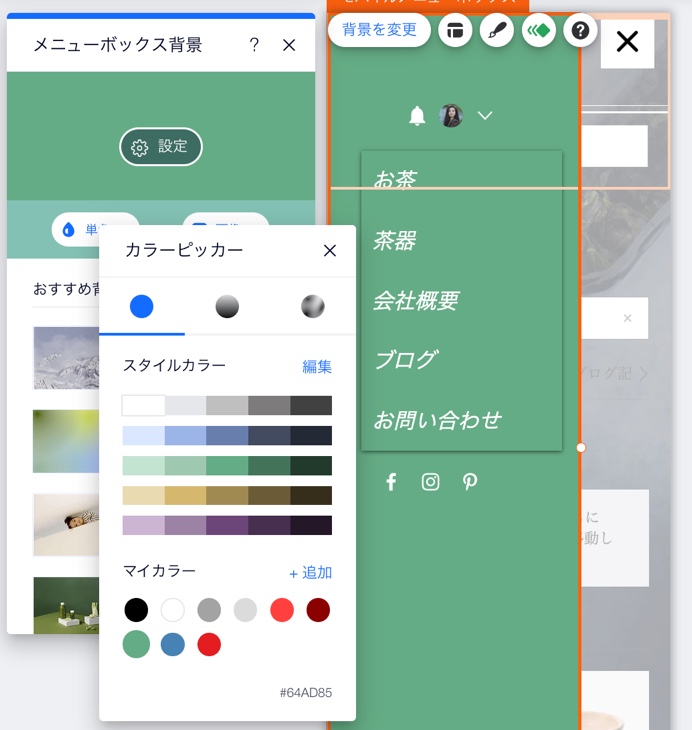This screenshot has width=692, height=730.
Task: Click the small x in the white box behind
Action: [627, 318]
